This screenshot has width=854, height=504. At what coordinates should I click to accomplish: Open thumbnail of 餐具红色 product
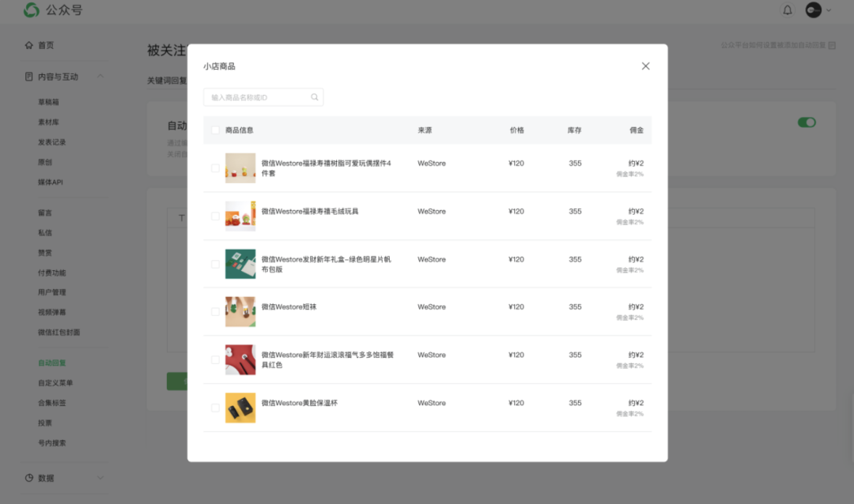(x=240, y=359)
